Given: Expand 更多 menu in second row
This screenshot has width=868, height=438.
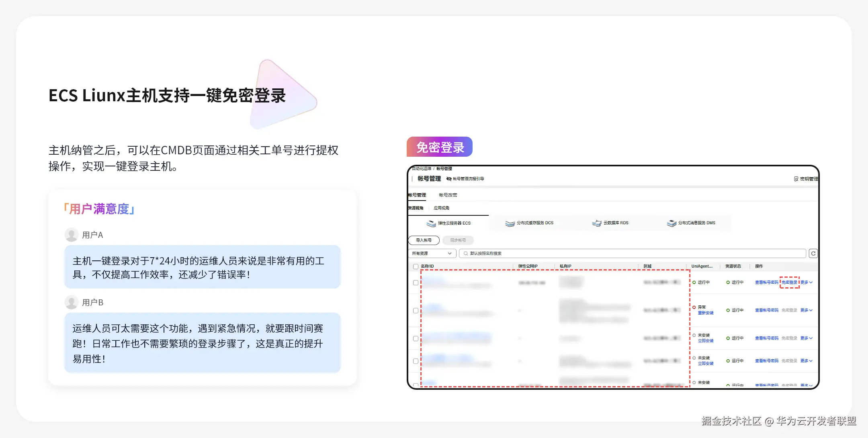Looking at the screenshot, I should [806, 310].
